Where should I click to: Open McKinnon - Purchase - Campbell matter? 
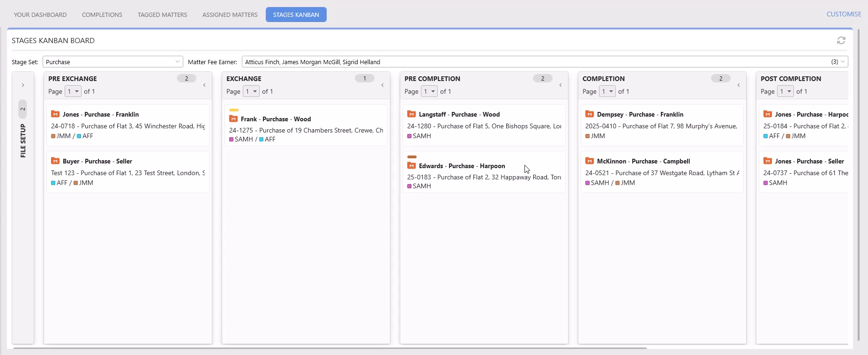coord(644,161)
